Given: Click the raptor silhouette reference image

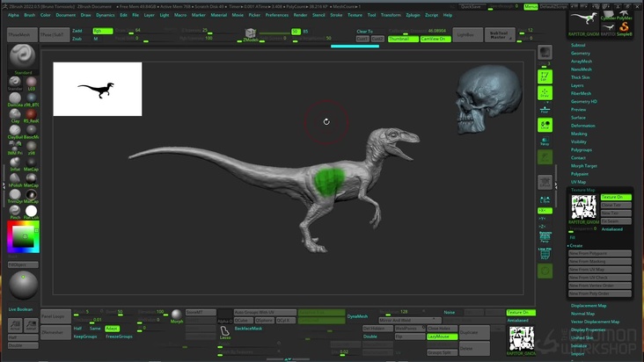Looking at the screenshot, I should pyautogui.click(x=98, y=89).
